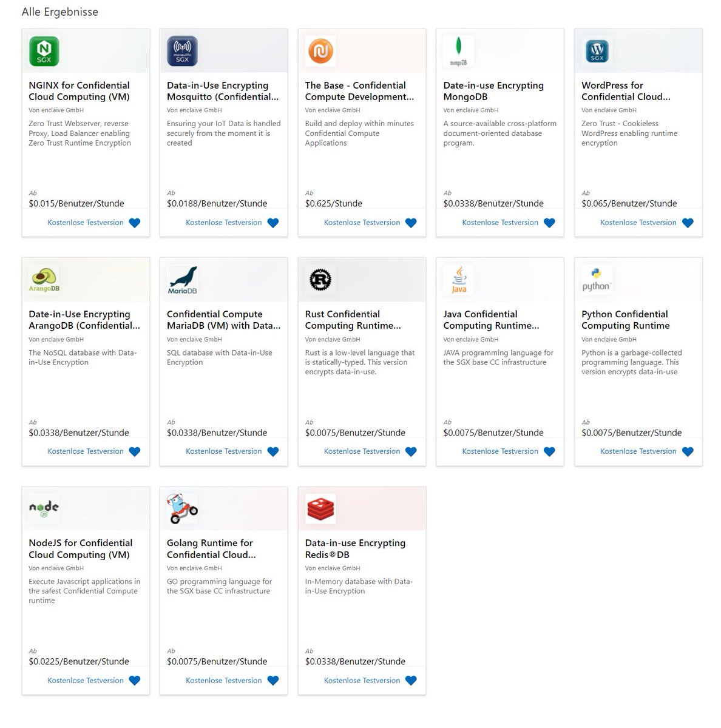
Task: Open The Base Confidential Compute Development title
Action: [x=359, y=91]
